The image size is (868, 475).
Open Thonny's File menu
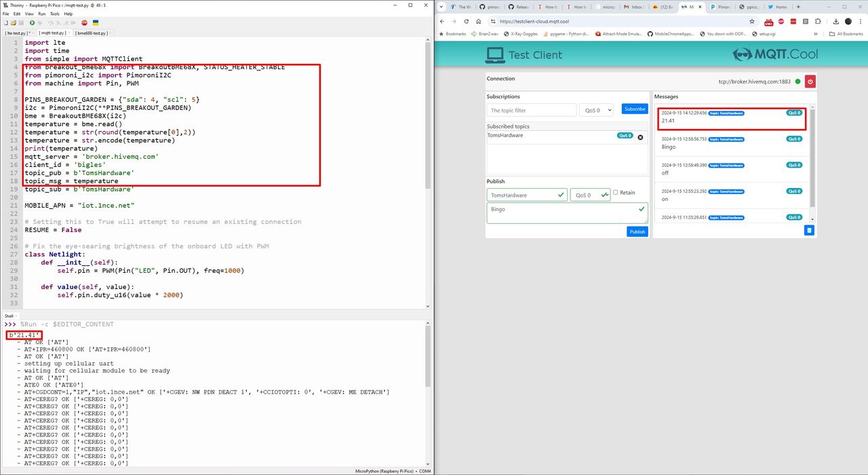pos(5,14)
